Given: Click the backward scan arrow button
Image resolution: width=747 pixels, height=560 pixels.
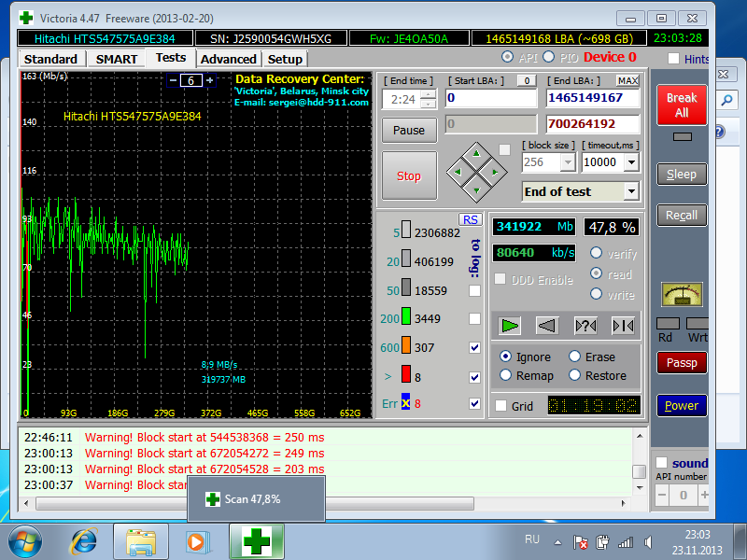Looking at the screenshot, I should coord(547,326).
